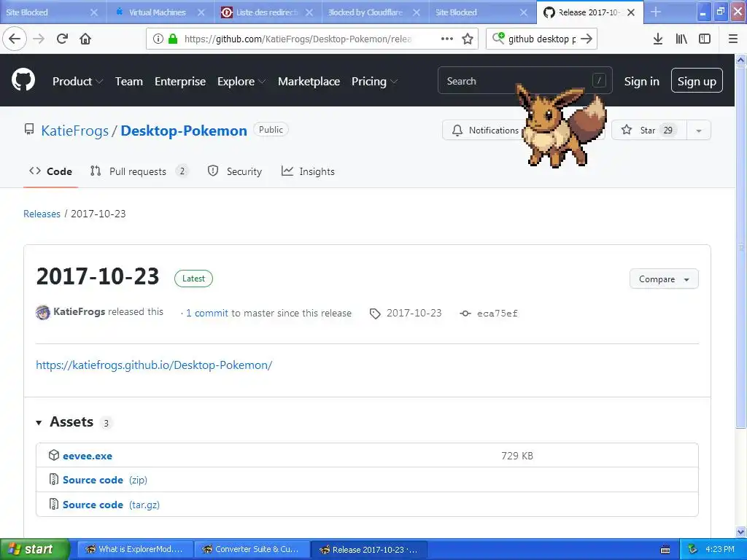Switch to the Insights tab
Viewport: 747px width, 560px height.
tap(308, 171)
